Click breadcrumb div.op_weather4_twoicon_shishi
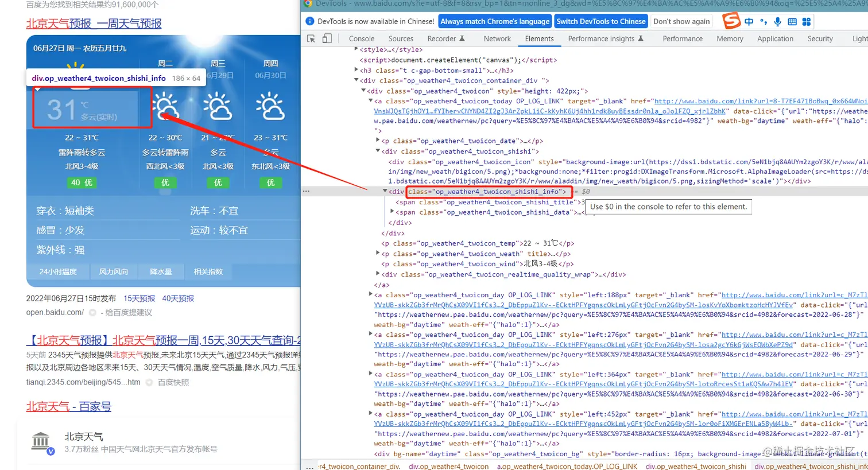The width and height of the screenshot is (868, 470). tap(696, 466)
